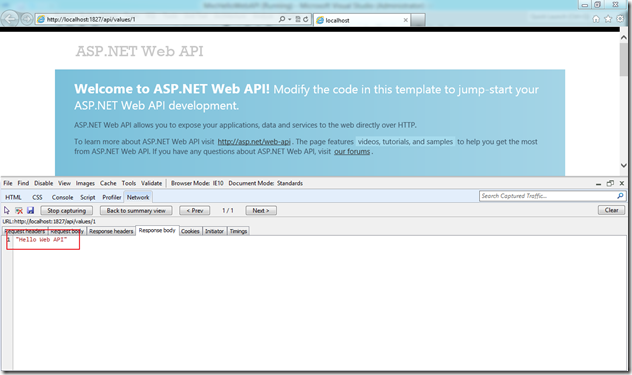Viewport: 632px width, 375px height.
Task: Click the URL:http://localhost:1827/api/values/1 label
Action: click(x=49, y=221)
